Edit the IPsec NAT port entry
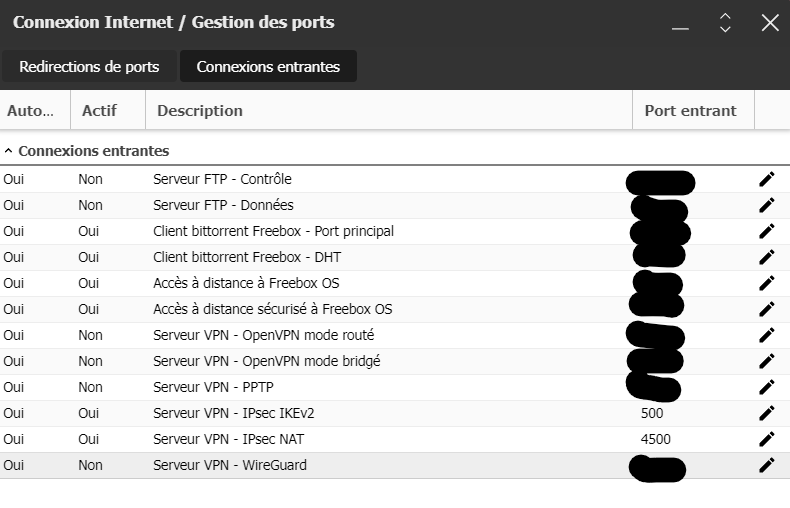Viewport: 790px width, 508px height. click(x=766, y=439)
